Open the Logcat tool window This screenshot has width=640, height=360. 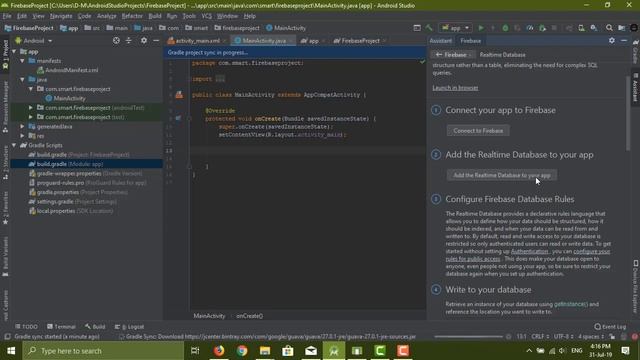129,327
